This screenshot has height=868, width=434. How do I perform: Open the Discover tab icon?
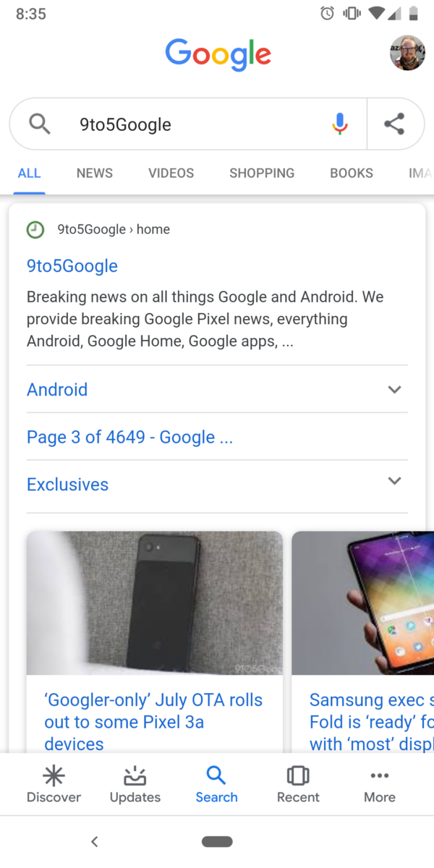click(x=54, y=776)
